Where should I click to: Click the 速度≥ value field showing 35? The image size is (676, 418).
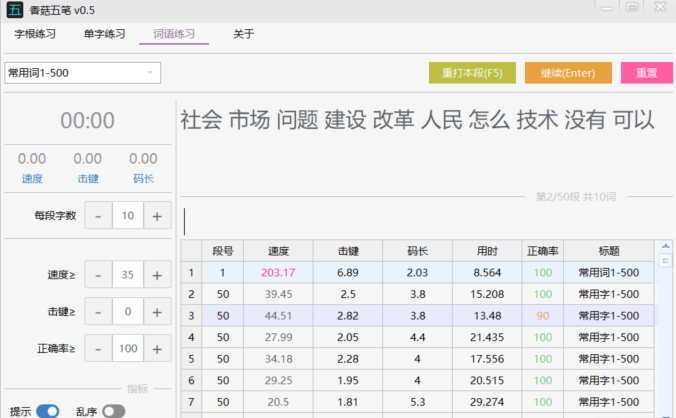[128, 275]
